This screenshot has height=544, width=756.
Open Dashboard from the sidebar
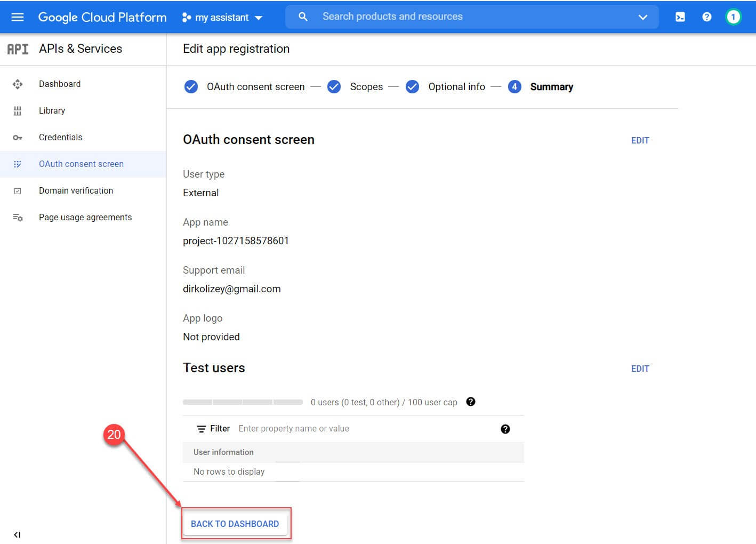(x=60, y=84)
